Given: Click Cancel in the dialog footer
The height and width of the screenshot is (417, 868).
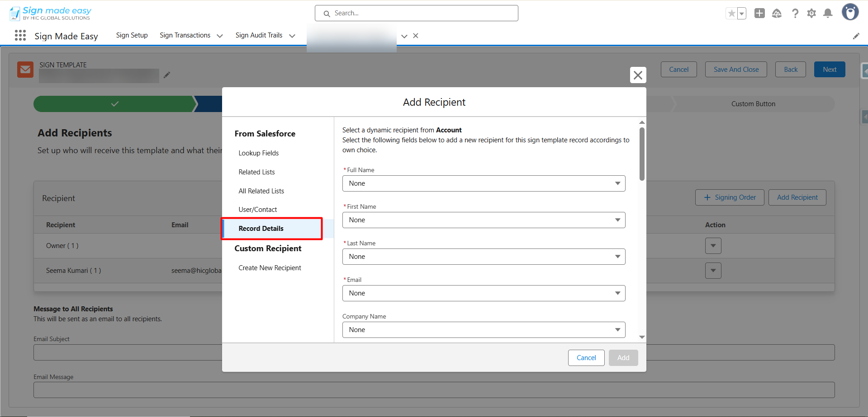Looking at the screenshot, I should (586, 358).
